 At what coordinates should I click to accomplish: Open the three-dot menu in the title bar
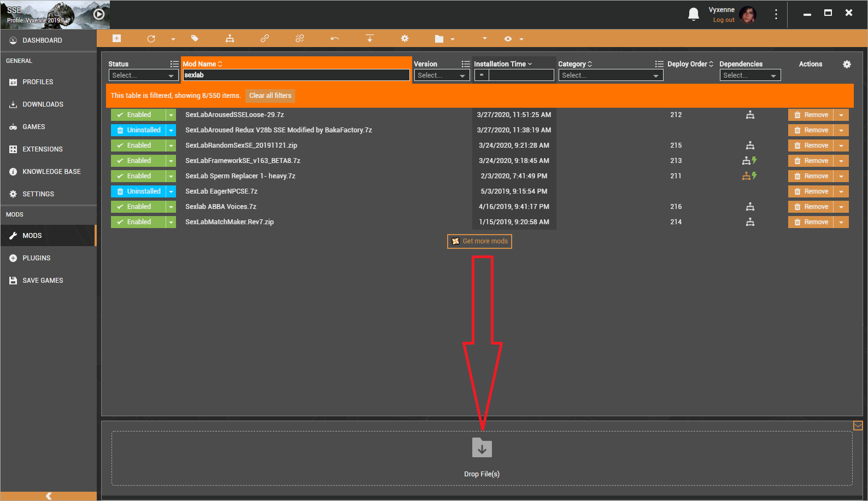[x=776, y=14]
